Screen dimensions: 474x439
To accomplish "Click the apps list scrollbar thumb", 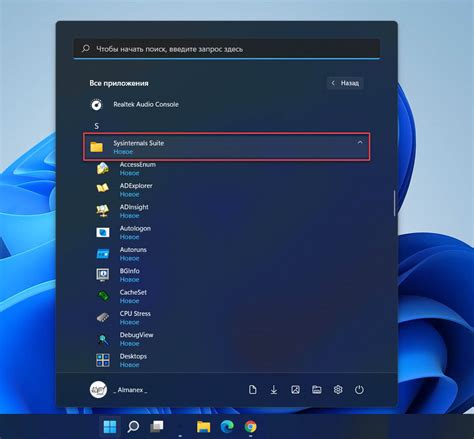I will pyautogui.click(x=394, y=203).
